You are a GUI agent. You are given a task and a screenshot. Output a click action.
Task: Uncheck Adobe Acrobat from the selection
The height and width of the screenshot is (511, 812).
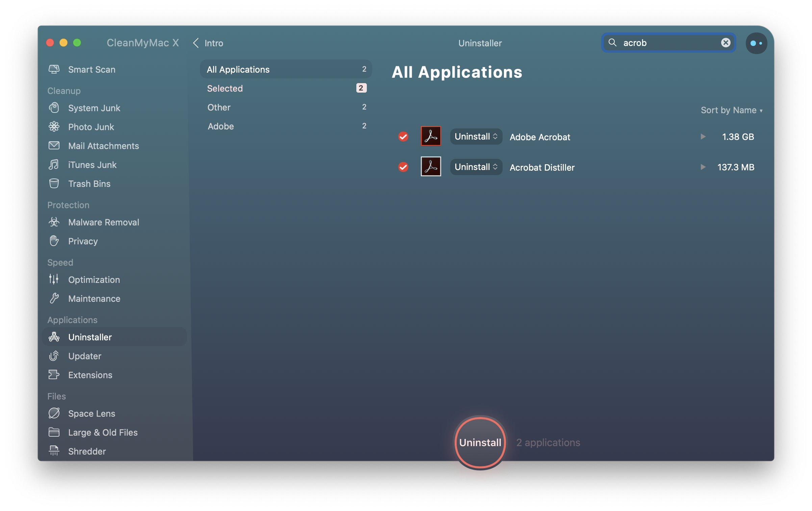403,137
